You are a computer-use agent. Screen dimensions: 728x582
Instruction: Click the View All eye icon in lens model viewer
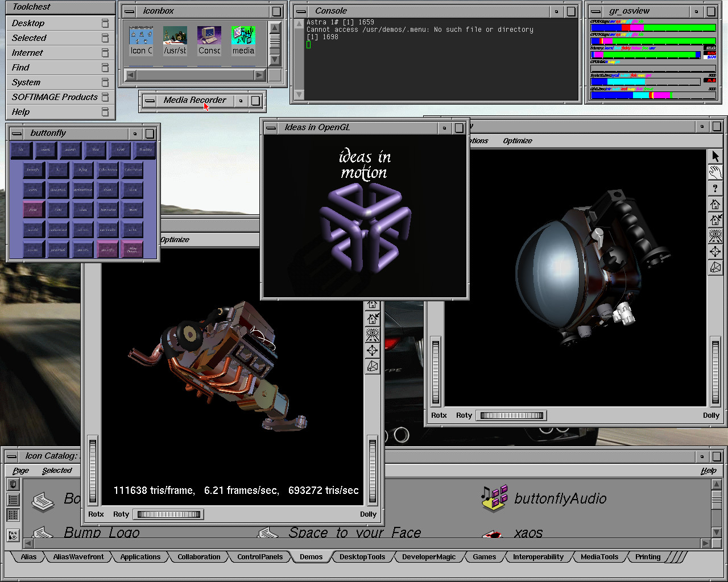(x=715, y=236)
